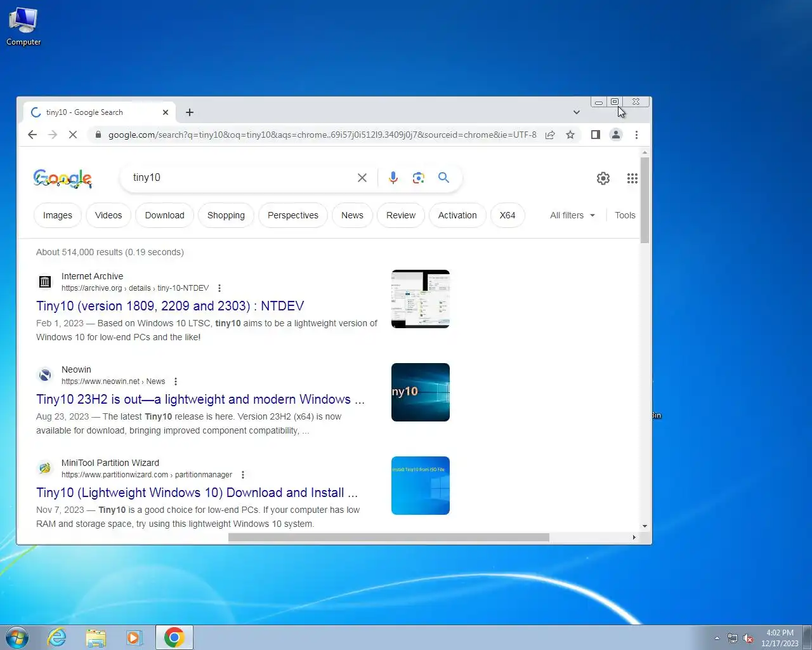812x650 pixels.
Task: Click the tiny10 search box
Action: tap(241, 178)
